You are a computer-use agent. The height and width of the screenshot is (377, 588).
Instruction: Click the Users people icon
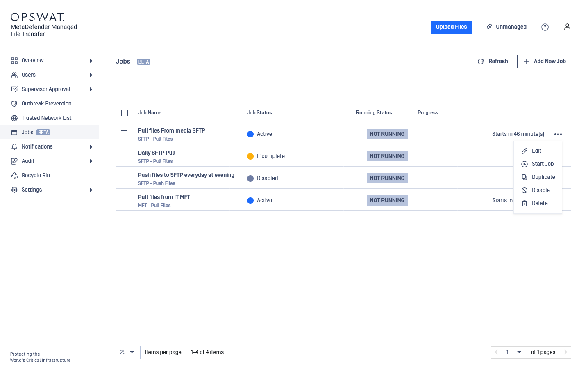[14, 75]
